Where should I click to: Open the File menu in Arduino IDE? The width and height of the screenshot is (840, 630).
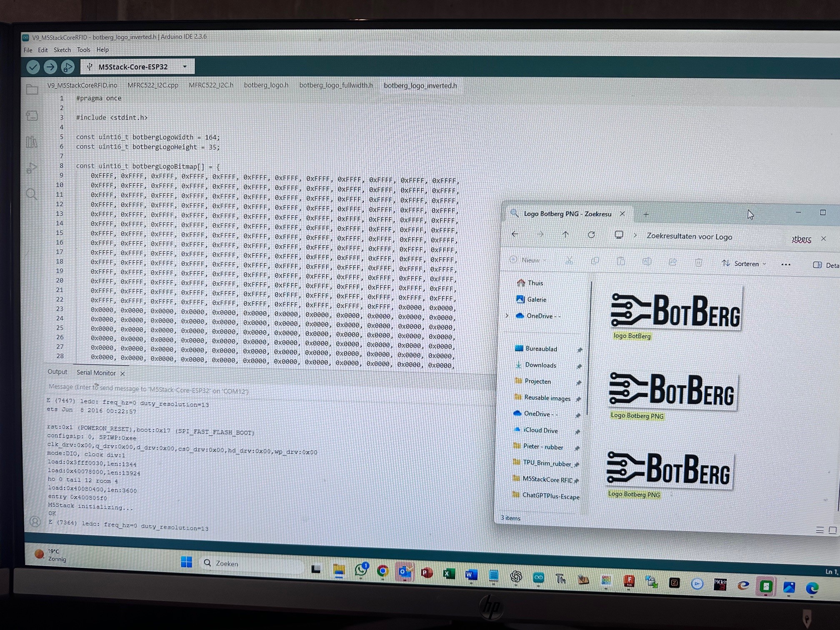[x=28, y=50]
